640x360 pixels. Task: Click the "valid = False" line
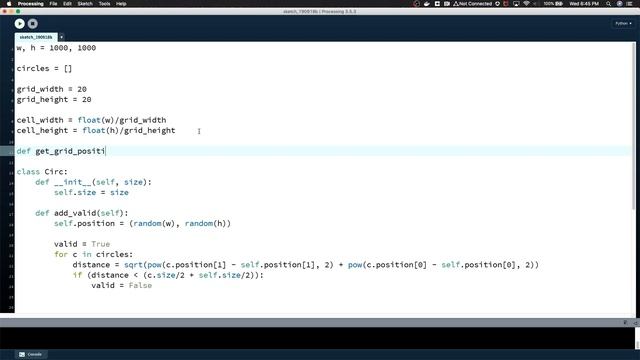pyautogui.click(x=122, y=285)
